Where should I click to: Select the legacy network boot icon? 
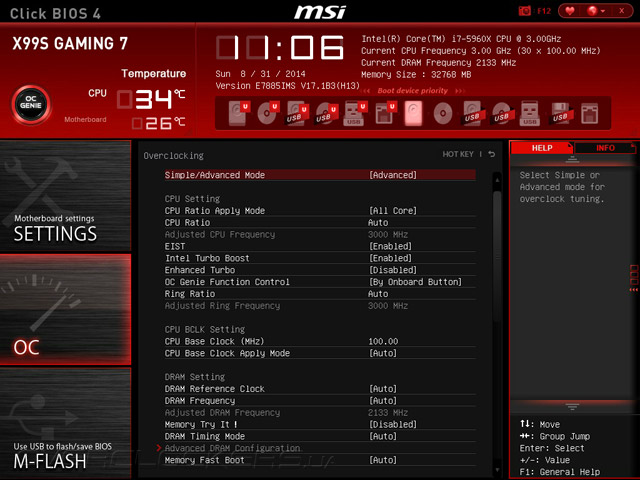(590, 114)
